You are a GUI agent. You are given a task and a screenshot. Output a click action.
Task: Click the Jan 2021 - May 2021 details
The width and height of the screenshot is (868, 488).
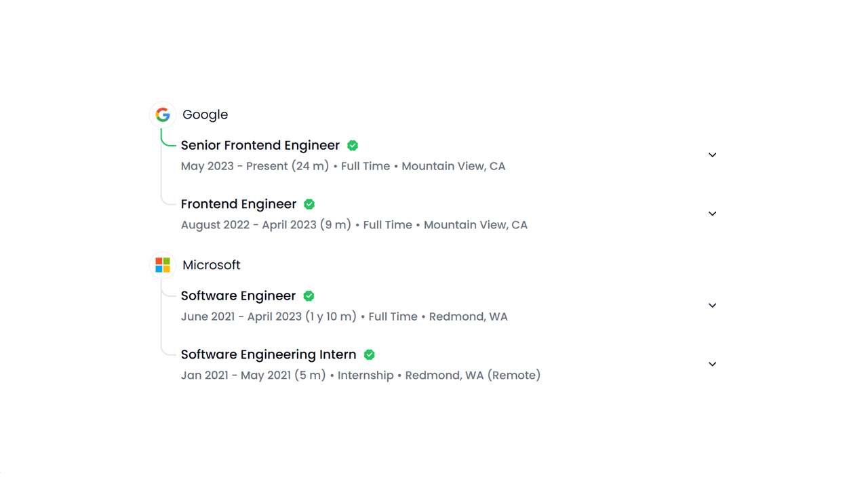coord(360,375)
